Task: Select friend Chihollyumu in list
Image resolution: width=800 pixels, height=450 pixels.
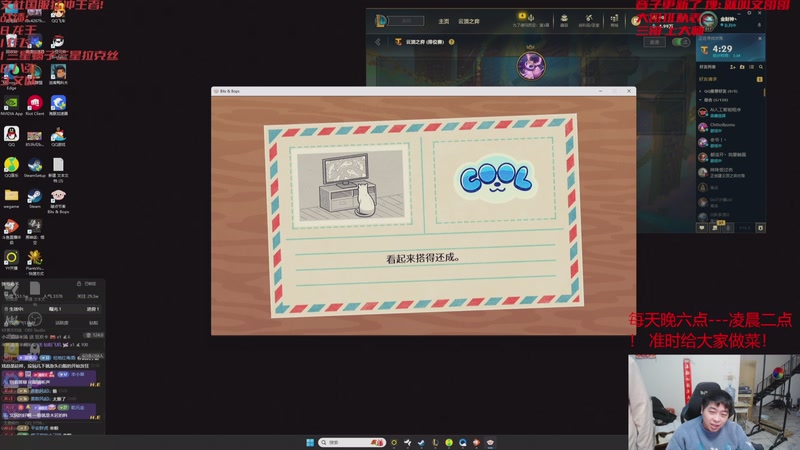Action: click(x=730, y=127)
